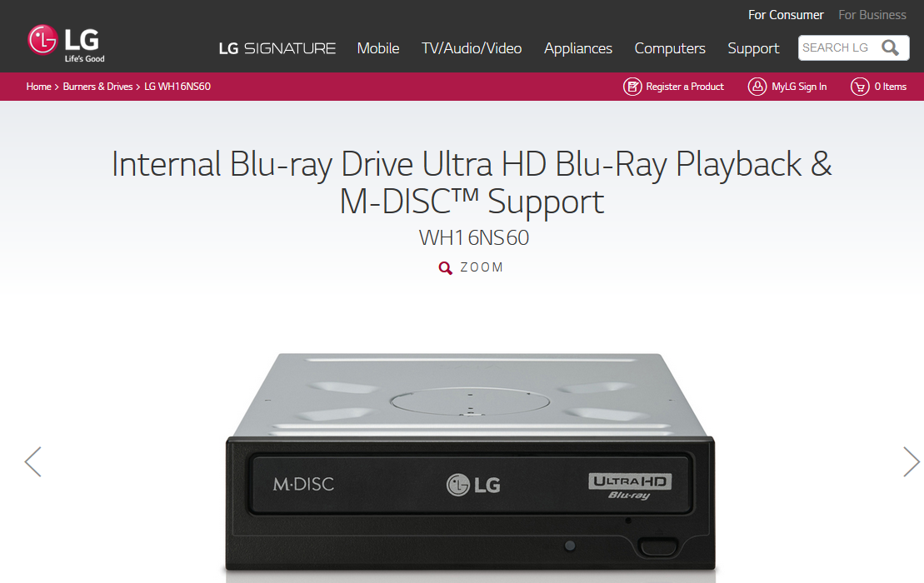
Task: Open the LG SIGNATURE menu
Action: coord(277,48)
